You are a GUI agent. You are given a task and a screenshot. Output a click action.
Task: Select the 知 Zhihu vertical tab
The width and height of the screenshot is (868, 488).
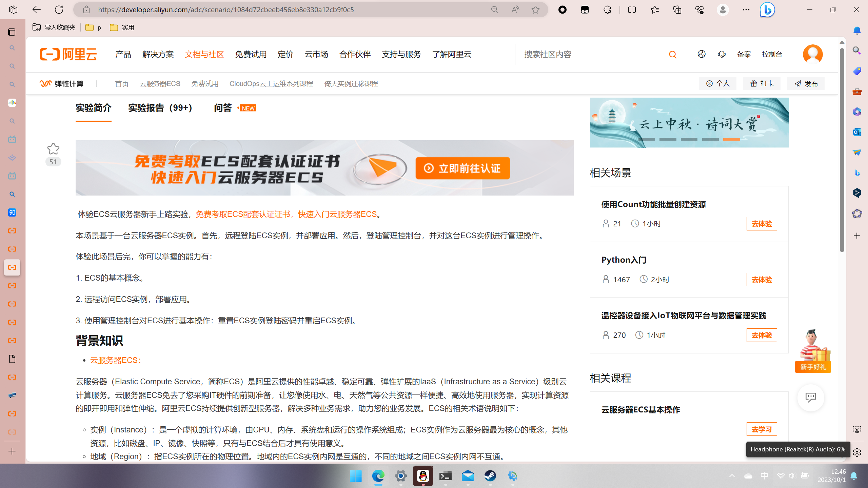[12, 212]
